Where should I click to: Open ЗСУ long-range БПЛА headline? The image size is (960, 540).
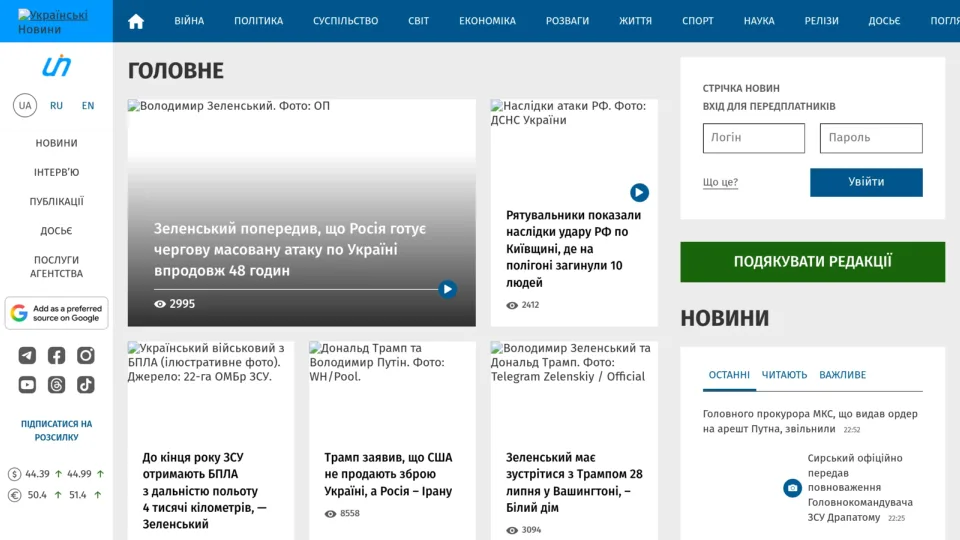point(204,491)
